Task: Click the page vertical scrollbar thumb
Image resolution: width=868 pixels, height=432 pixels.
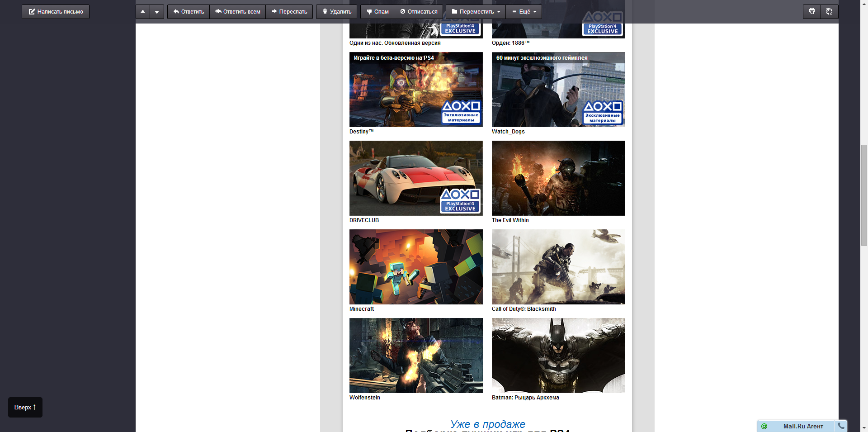Action: pyautogui.click(x=864, y=195)
